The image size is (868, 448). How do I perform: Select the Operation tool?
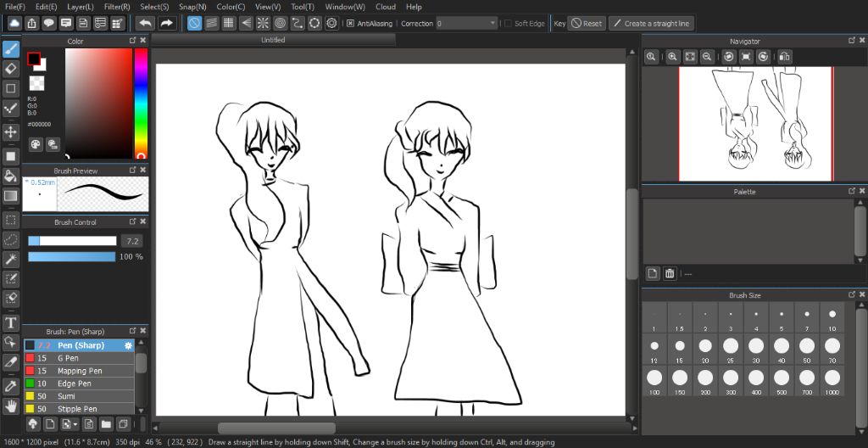pos(10,342)
